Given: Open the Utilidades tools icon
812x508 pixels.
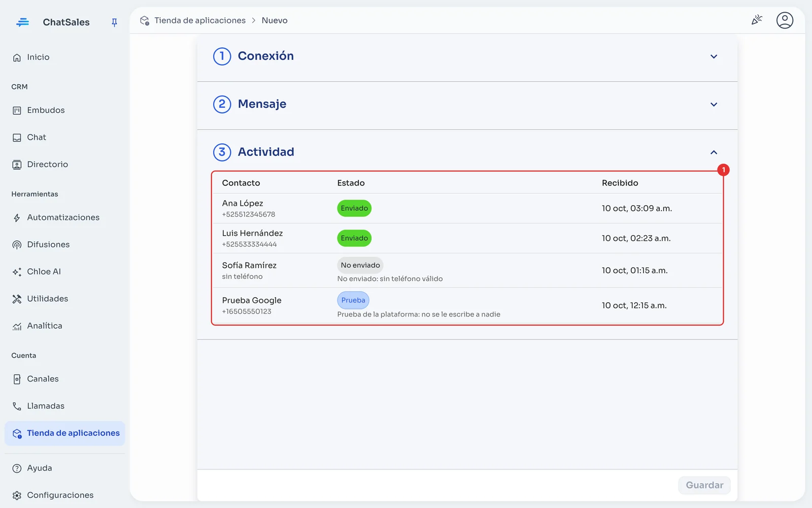Looking at the screenshot, I should 17,299.
